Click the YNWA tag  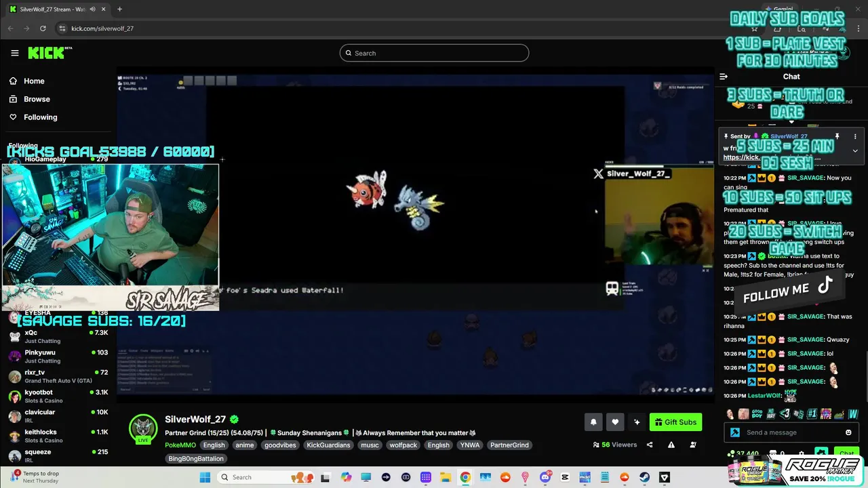click(x=469, y=445)
